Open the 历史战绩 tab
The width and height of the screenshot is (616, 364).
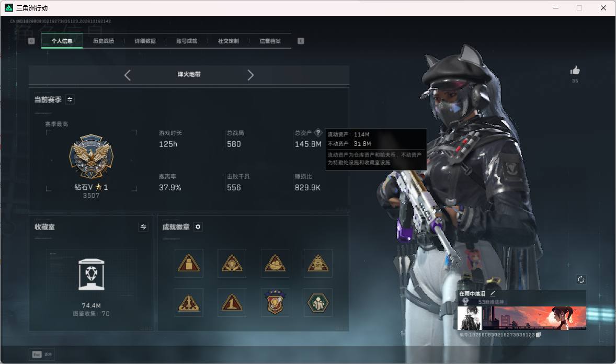(104, 41)
